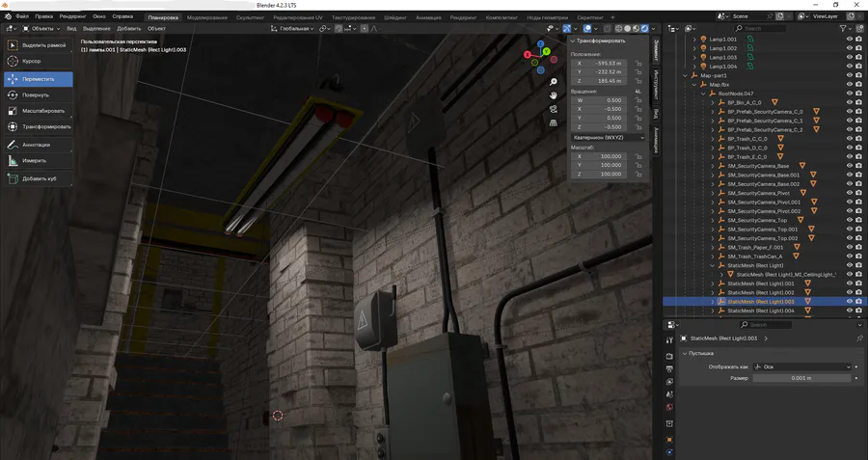
Task: Open the World properties red globe icon
Action: coord(669,407)
